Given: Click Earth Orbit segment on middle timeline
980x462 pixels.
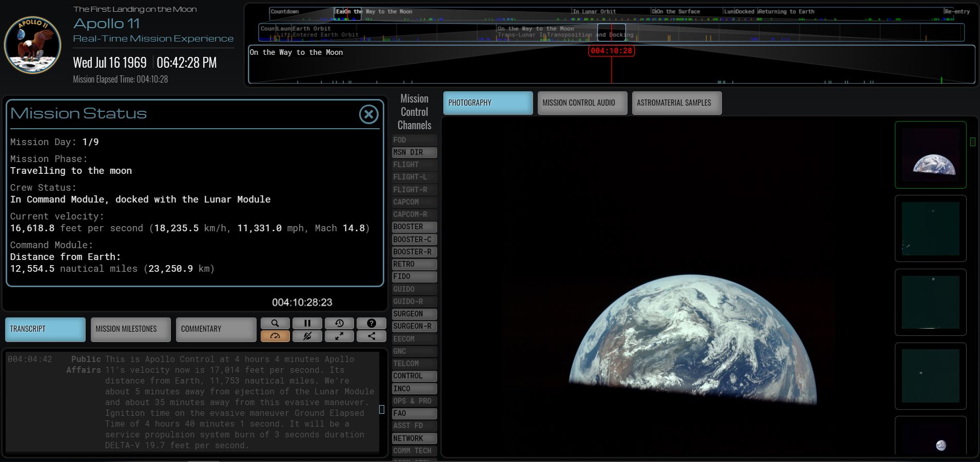Looking at the screenshot, I should click(x=311, y=29).
